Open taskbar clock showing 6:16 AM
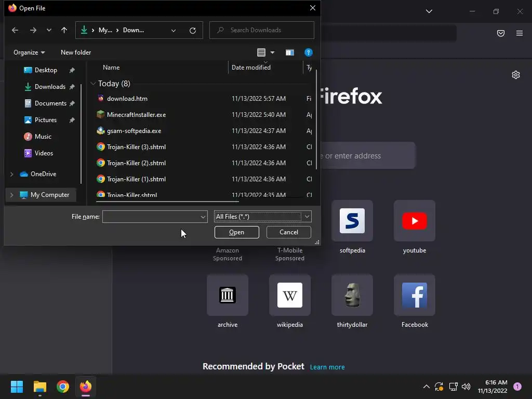The height and width of the screenshot is (399, 532). (x=493, y=387)
